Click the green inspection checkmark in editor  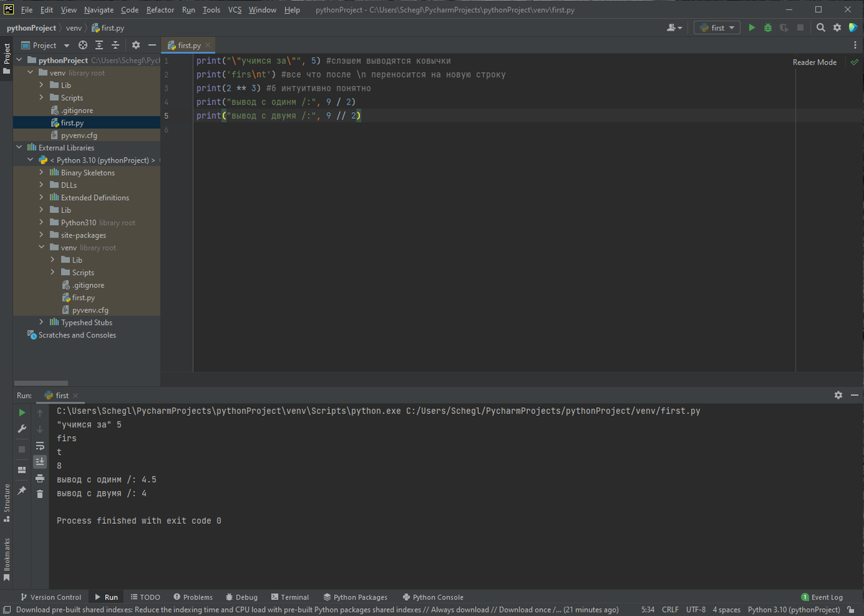tap(855, 63)
